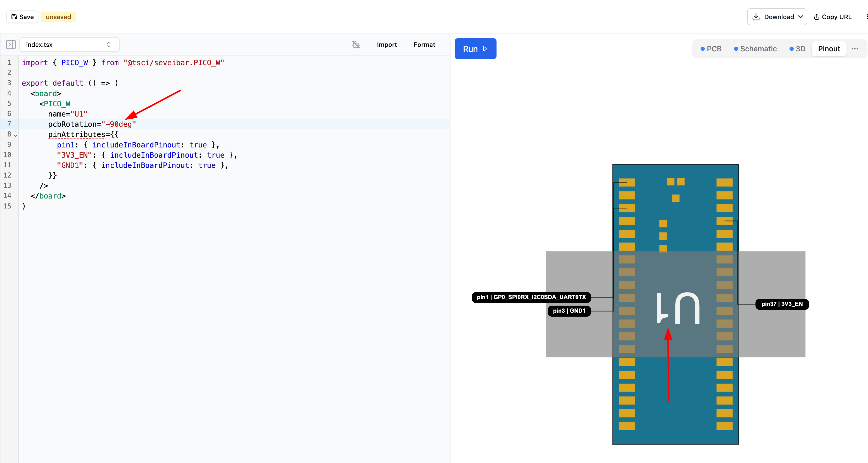
Task: Open the vertical dots menu at top right
Action: point(866,17)
